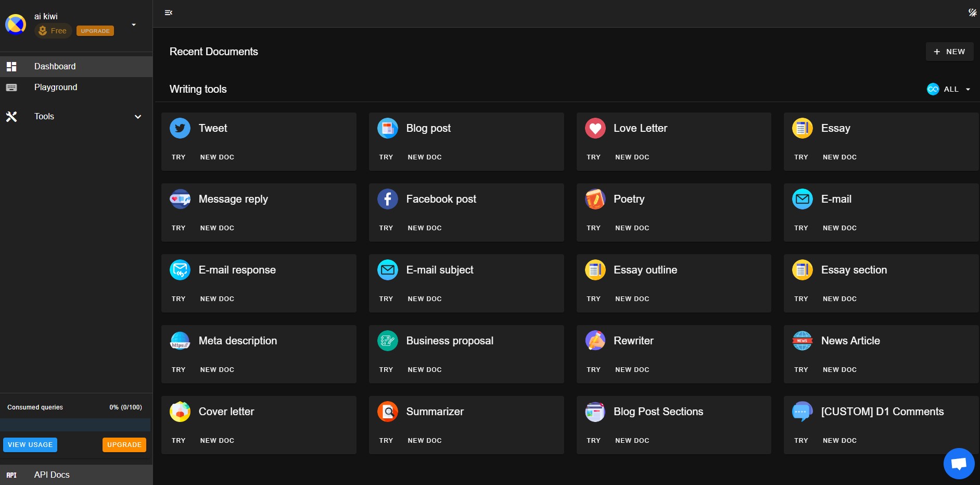Expand the account dropdown arrow
The height and width of the screenshot is (485, 980).
[x=134, y=24]
